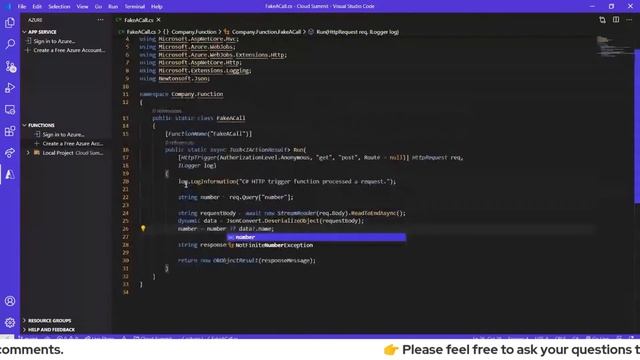Open the Help menu

tap(157, 6)
